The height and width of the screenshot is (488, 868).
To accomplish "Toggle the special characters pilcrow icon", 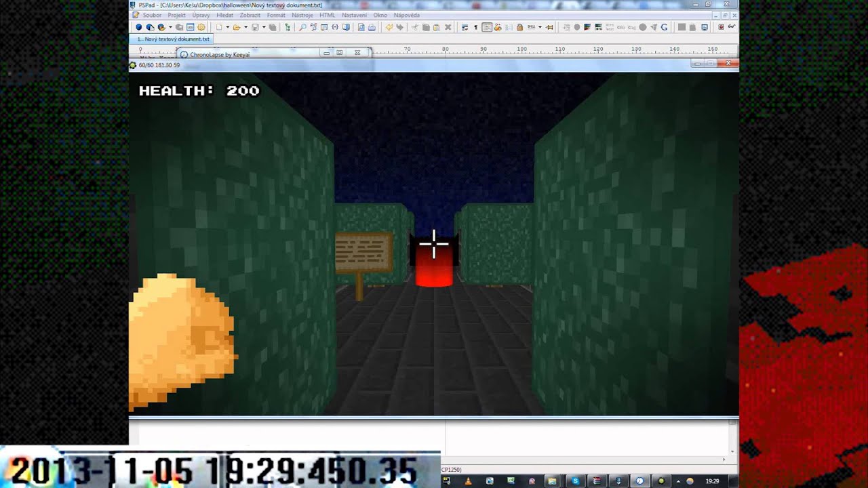I will [x=475, y=27].
